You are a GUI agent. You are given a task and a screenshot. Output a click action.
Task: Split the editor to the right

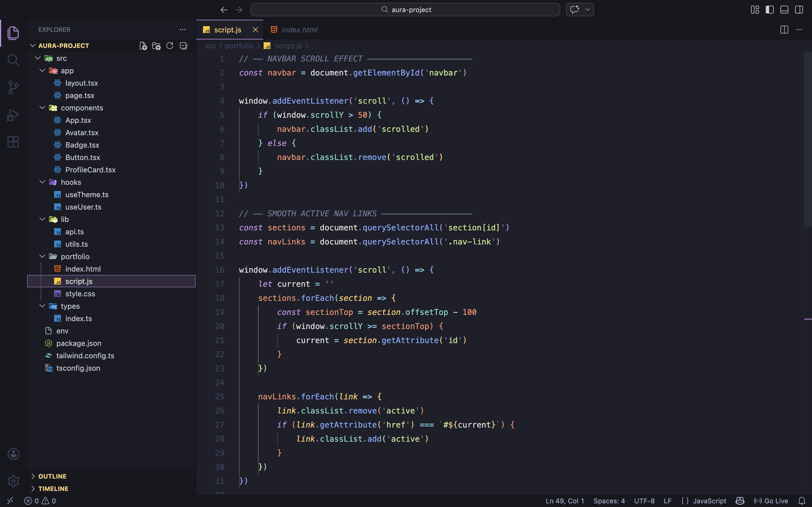[784, 30]
